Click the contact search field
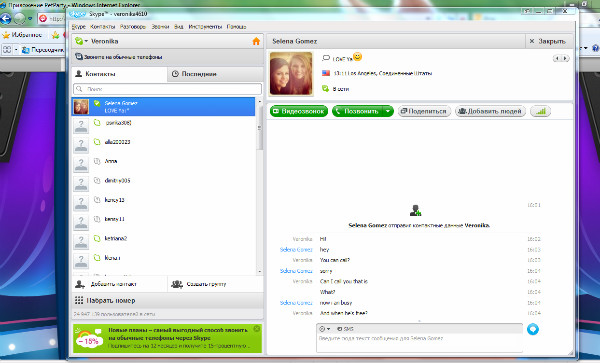 pos(167,89)
